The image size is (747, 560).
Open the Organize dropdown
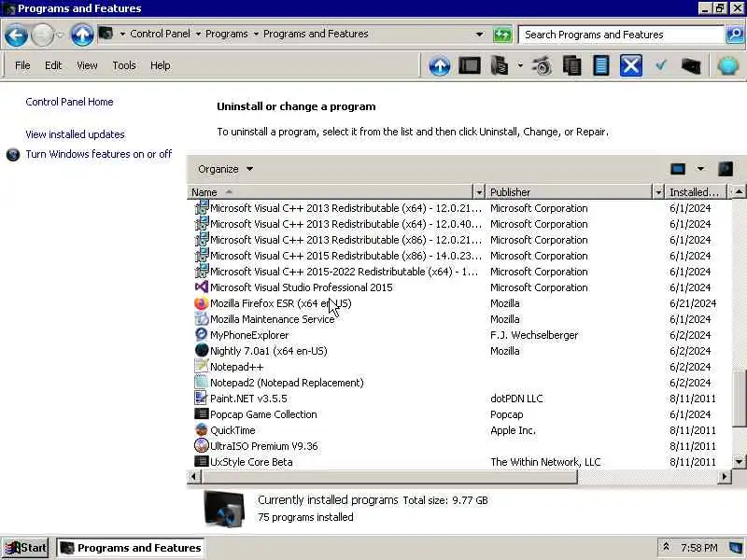[225, 169]
